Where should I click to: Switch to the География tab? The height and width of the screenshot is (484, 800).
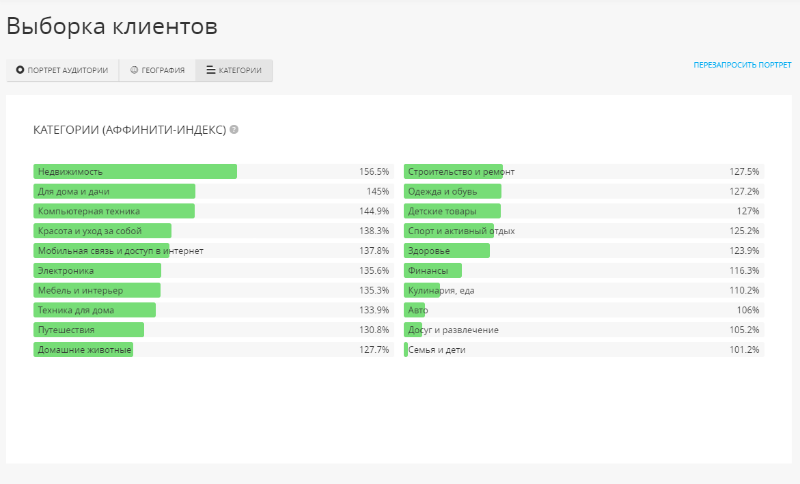157,70
